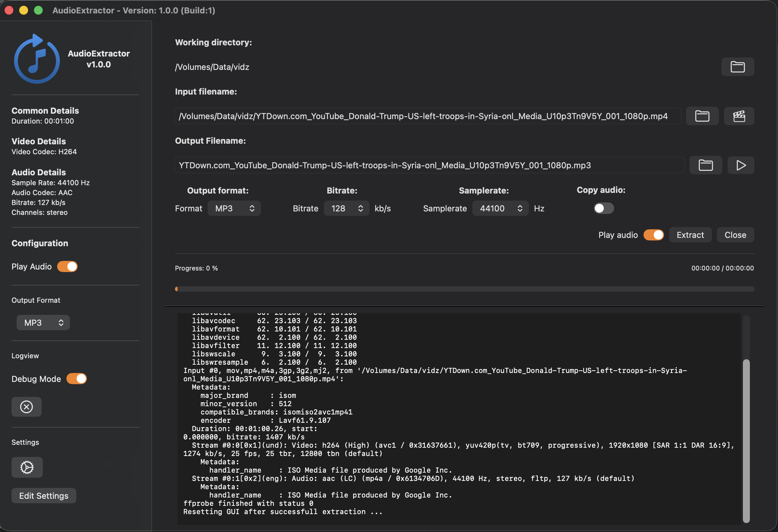This screenshot has height=532, width=778.
Task: Browse output filename location with folder icon
Action: (706, 165)
